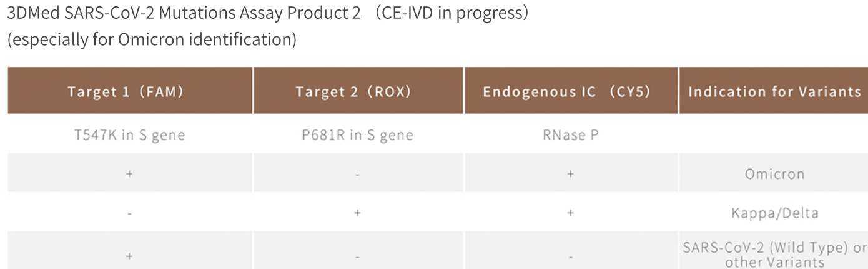This screenshot has width=868, height=269.
Task: Click the "especially for Omicron identification" subtitle
Action: point(151,39)
